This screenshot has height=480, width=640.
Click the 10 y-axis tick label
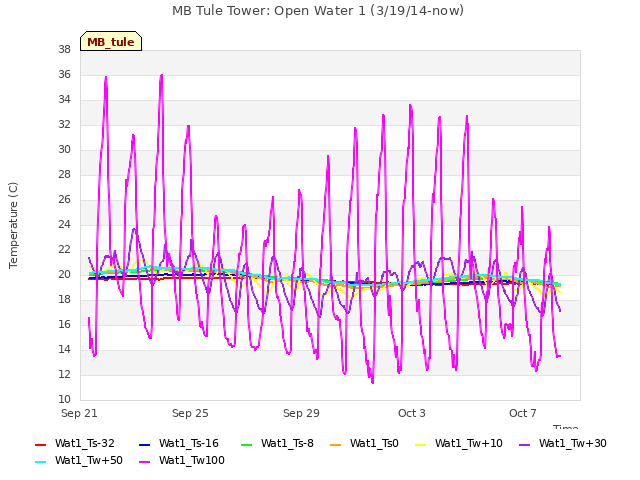pyautogui.click(x=64, y=400)
